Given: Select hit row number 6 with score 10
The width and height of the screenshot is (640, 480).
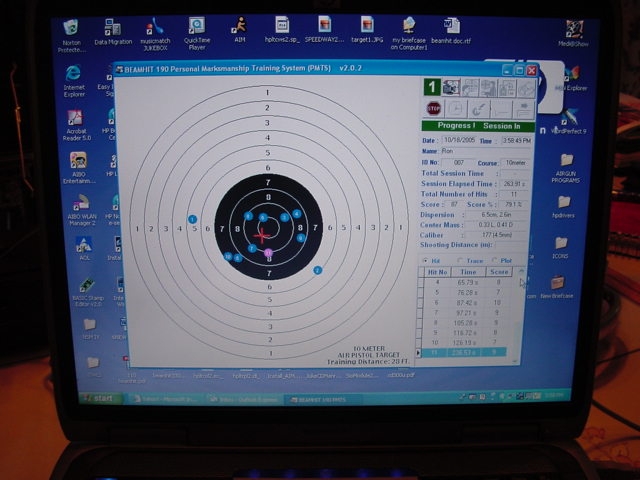Looking at the screenshot, I should pyautogui.click(x=467, y=302).
